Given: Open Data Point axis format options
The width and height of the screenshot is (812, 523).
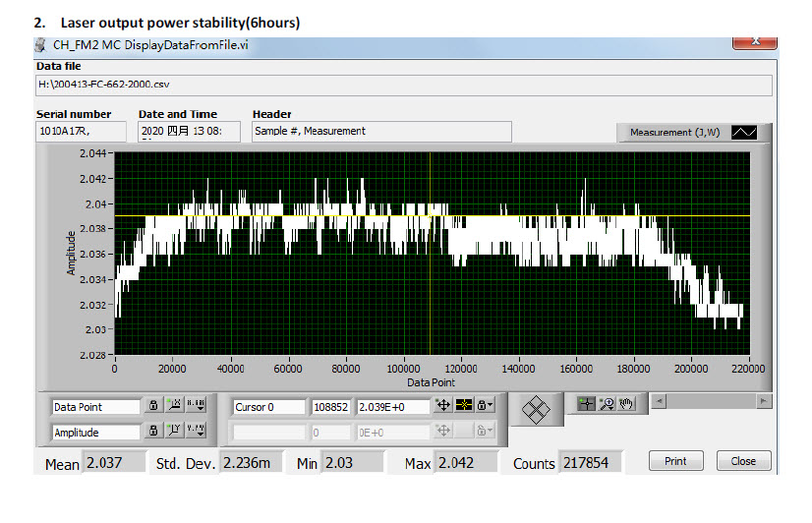Looking at the screenshot, I should (x=195, y=406).
